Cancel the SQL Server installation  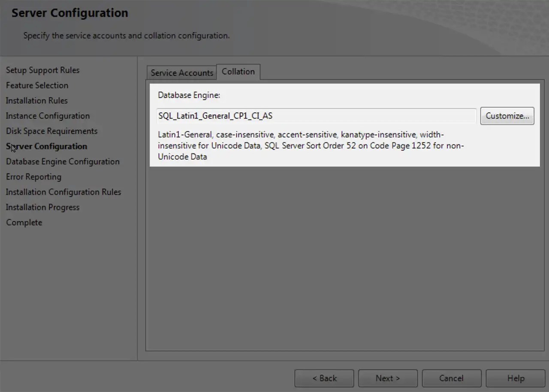(451, 378)
